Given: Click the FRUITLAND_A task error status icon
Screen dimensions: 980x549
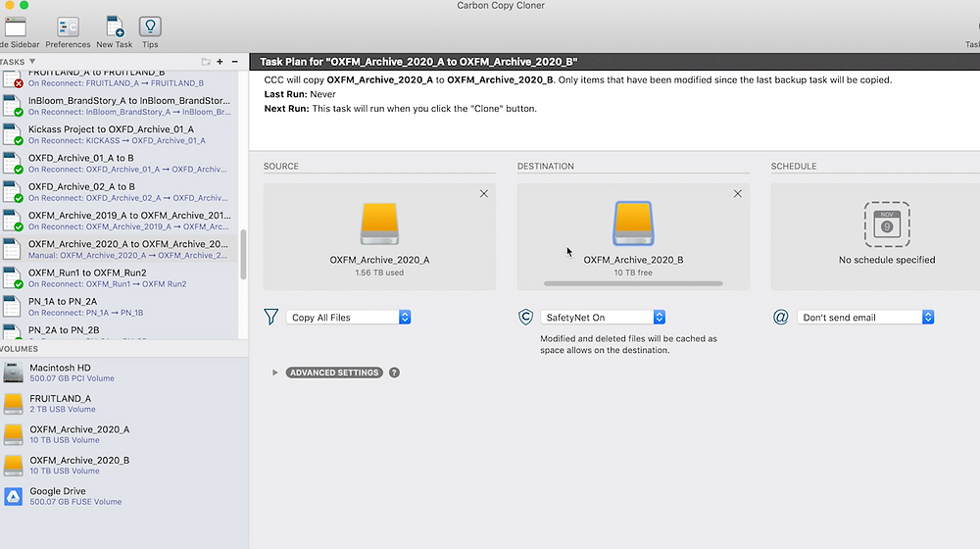Looking at the screenshot, I should pos(19,83).
